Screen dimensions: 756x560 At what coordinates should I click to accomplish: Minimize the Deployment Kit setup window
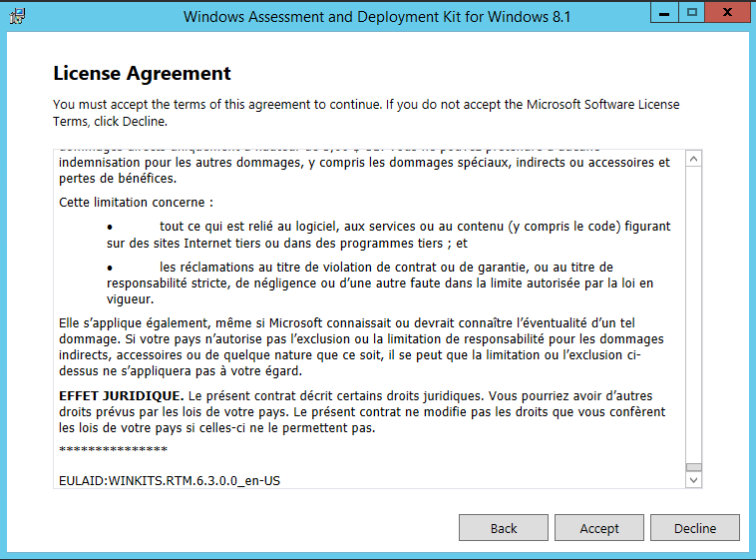point(664,13)
